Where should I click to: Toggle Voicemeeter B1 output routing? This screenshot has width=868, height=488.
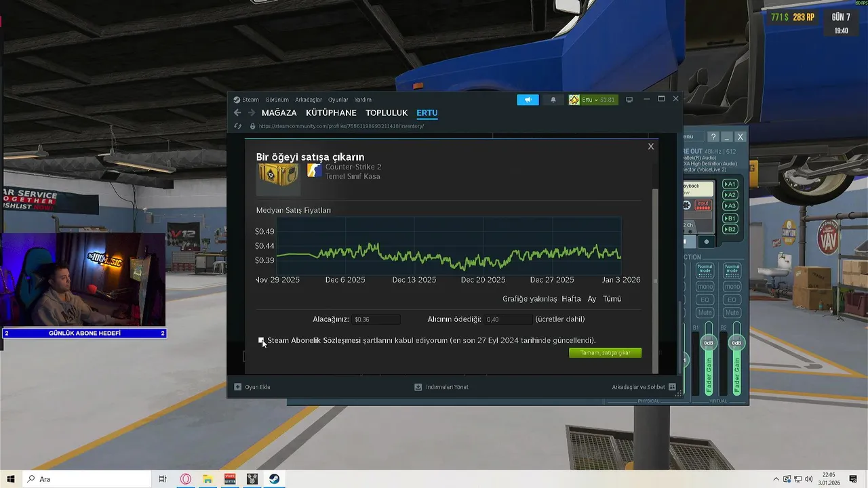[730, 218]
